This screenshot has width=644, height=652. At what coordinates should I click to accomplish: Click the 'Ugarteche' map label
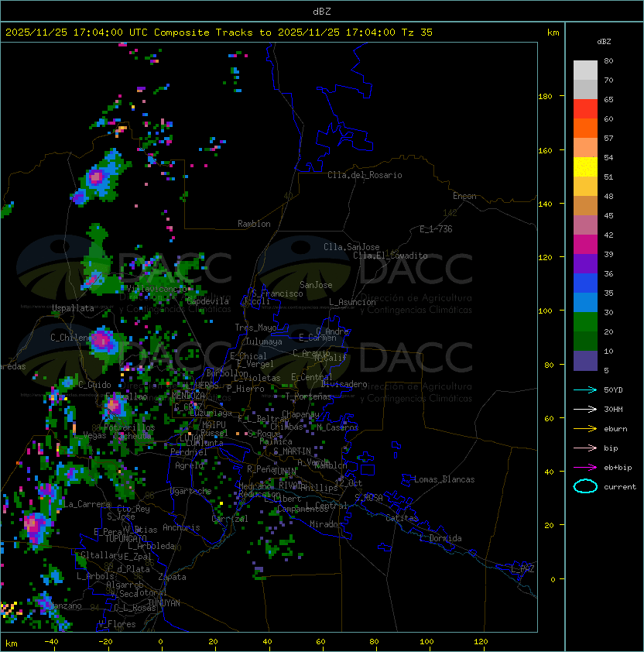coord(191,491)
